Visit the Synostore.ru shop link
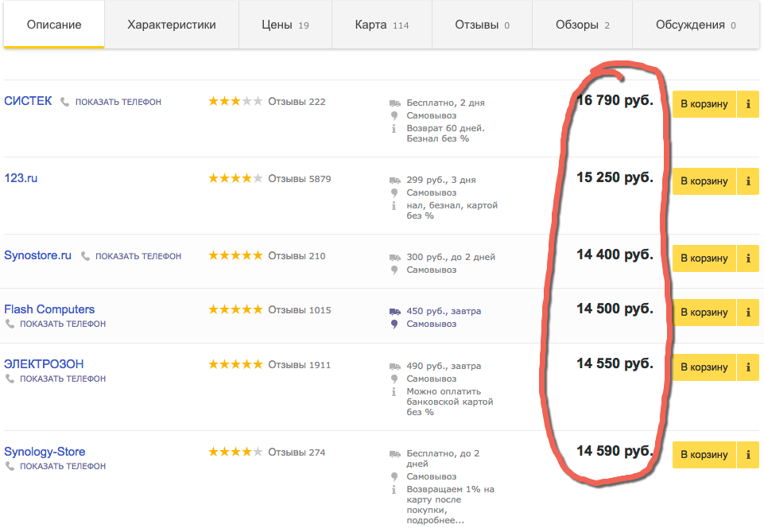 pyautogui.click(x=37, y=255)
